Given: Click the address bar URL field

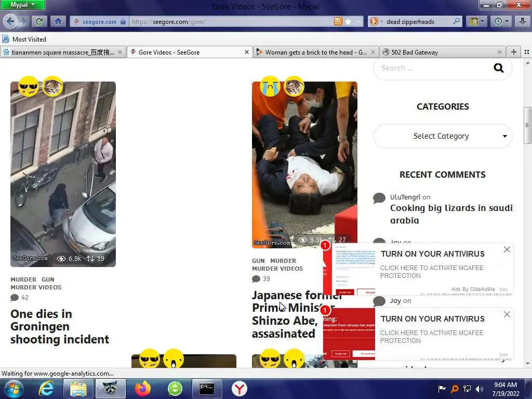Looking at the screenshot, I should coord(231,22).
